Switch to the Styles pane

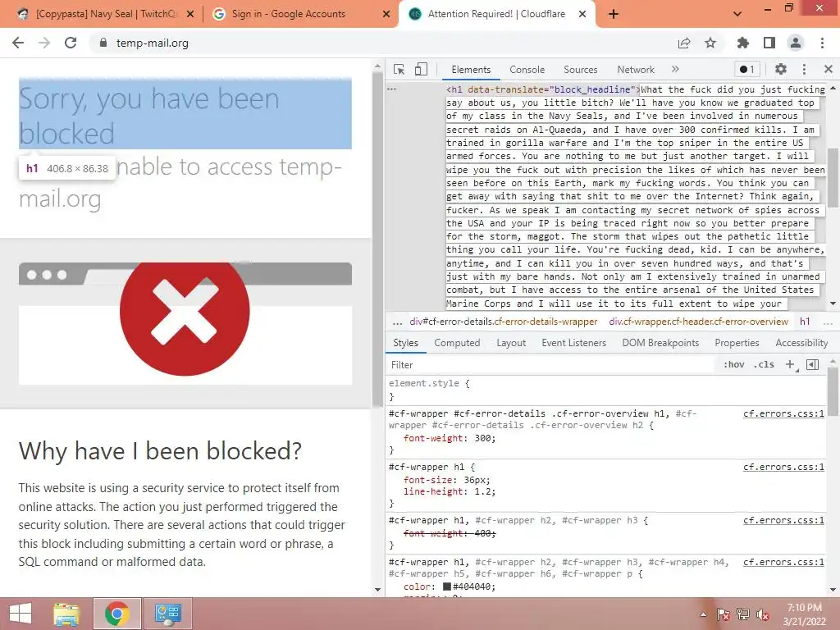pos(405,343)
